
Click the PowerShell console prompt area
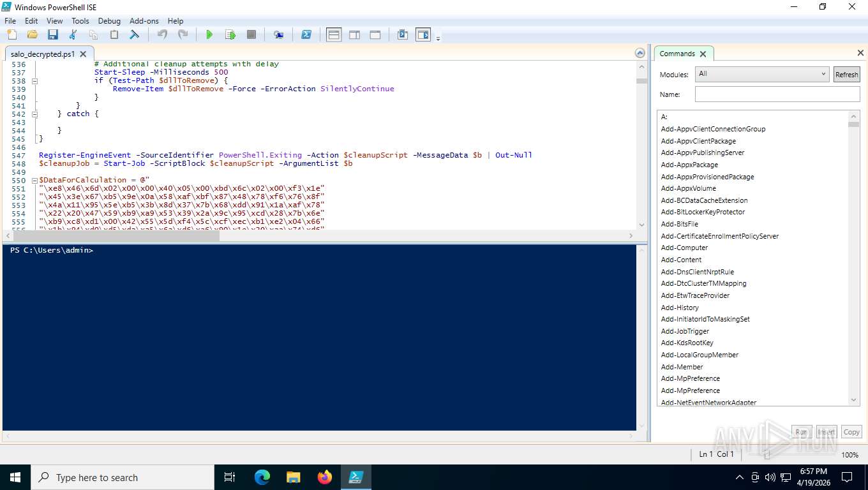coord(319,337)
